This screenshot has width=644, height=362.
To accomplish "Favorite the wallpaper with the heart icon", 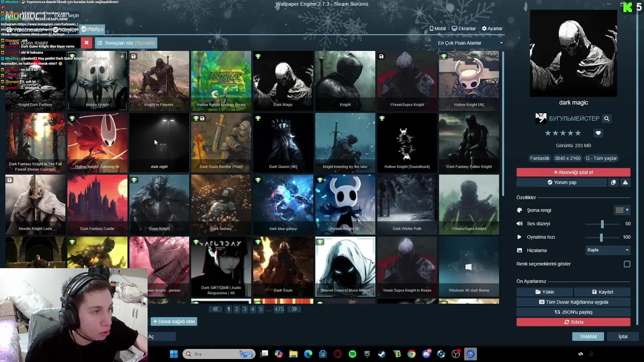I will [598, 133].
